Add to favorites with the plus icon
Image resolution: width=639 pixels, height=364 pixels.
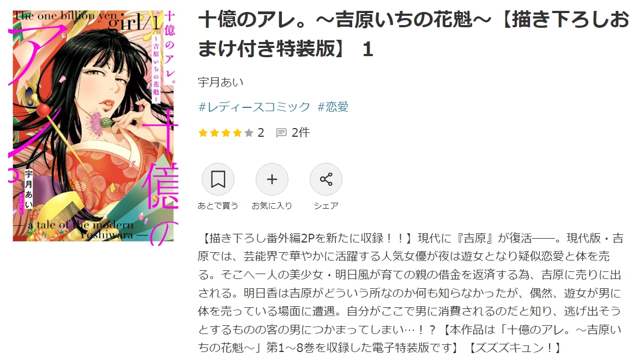click(x=272, y=179)
